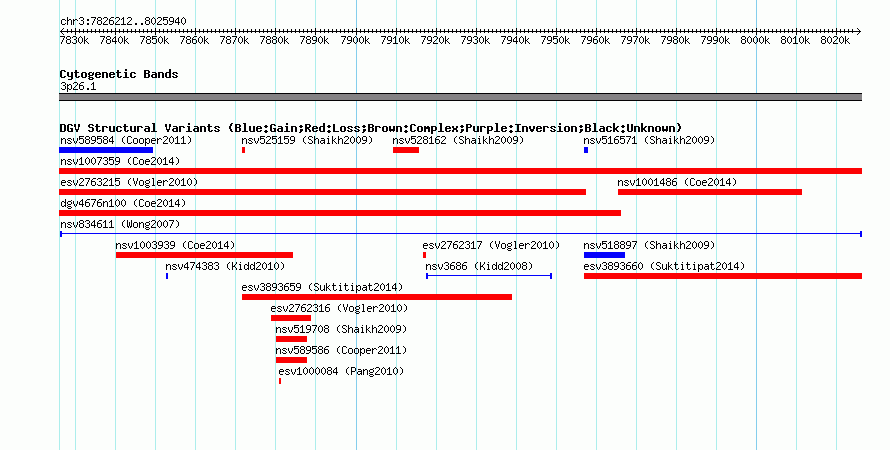
Task: Open esv3893660 (Suktitipat2014) variant label
Action: tap(664, 266)
